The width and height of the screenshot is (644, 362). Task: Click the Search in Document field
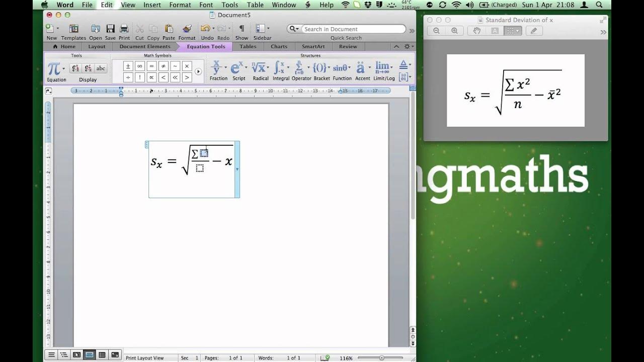pyautogui.click(x=353, y=29)
